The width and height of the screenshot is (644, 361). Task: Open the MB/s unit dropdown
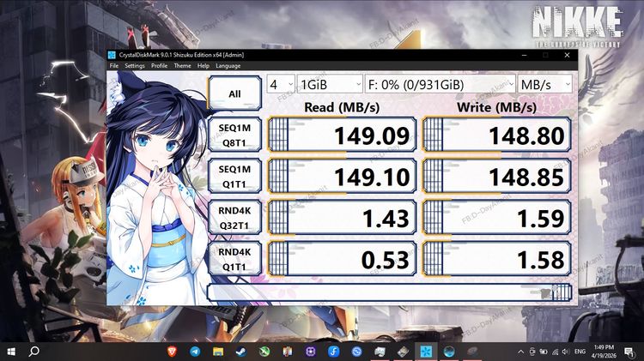click(546, 84)
